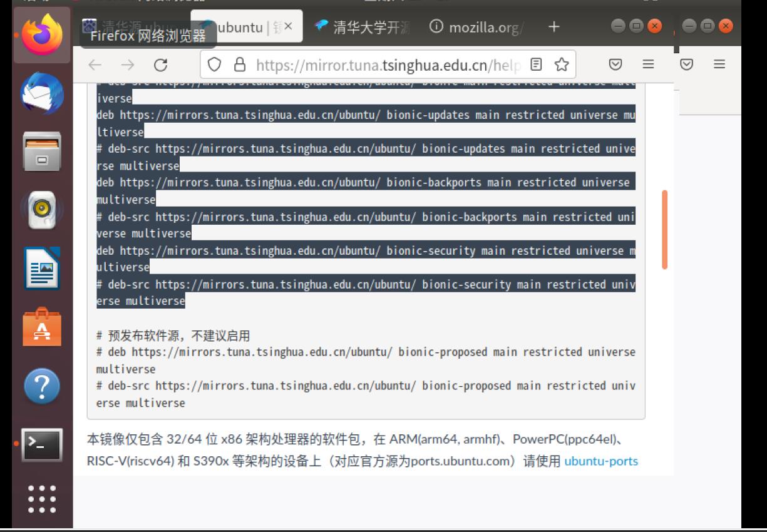
Task: Go forward using the forward arrow
Action: click(128, 64)
